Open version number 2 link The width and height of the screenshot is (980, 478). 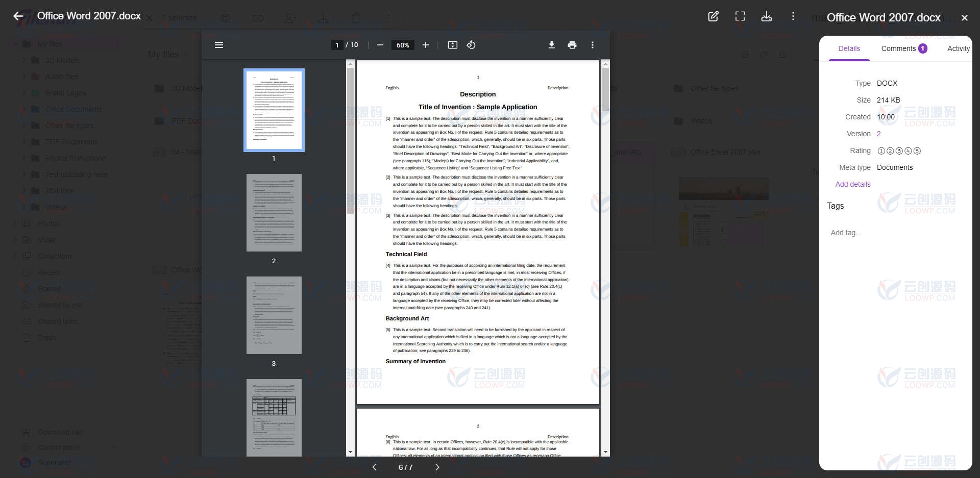click(x=879, y=134)
